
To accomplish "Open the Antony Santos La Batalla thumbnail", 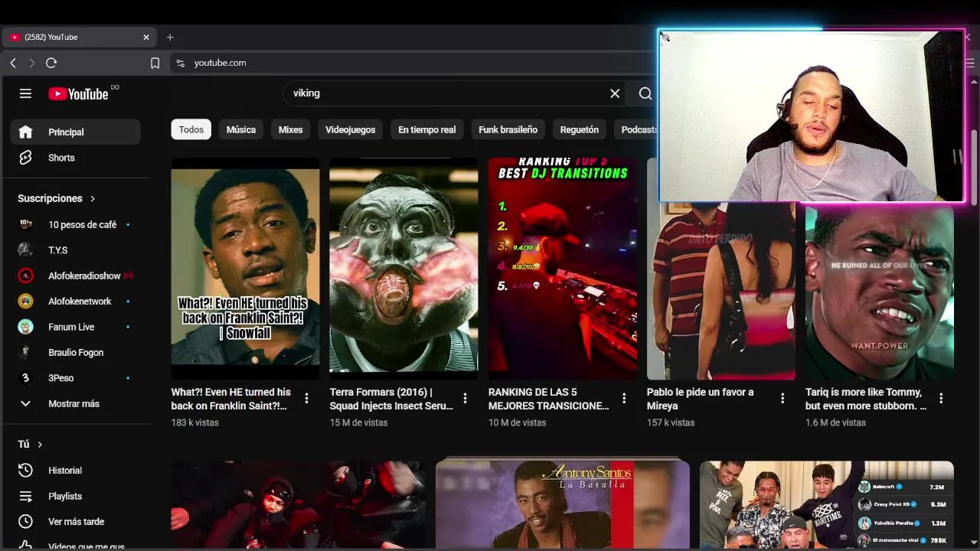I will click(x=563, y=505).
